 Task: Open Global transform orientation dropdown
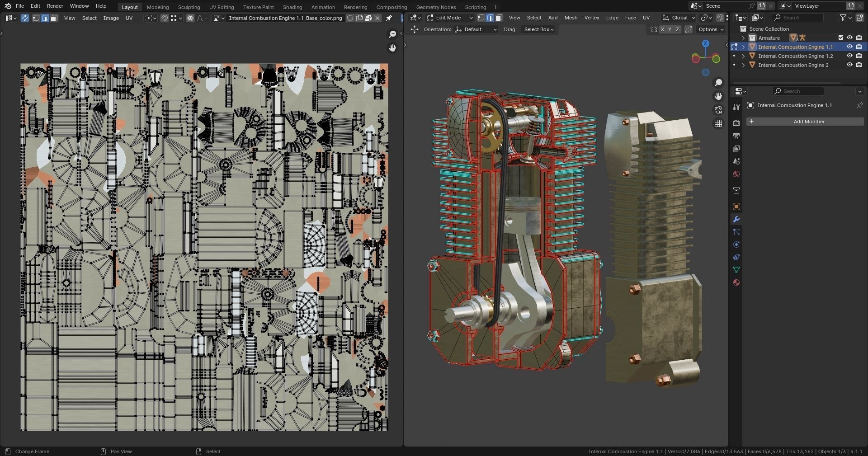(x=679, y=18)
